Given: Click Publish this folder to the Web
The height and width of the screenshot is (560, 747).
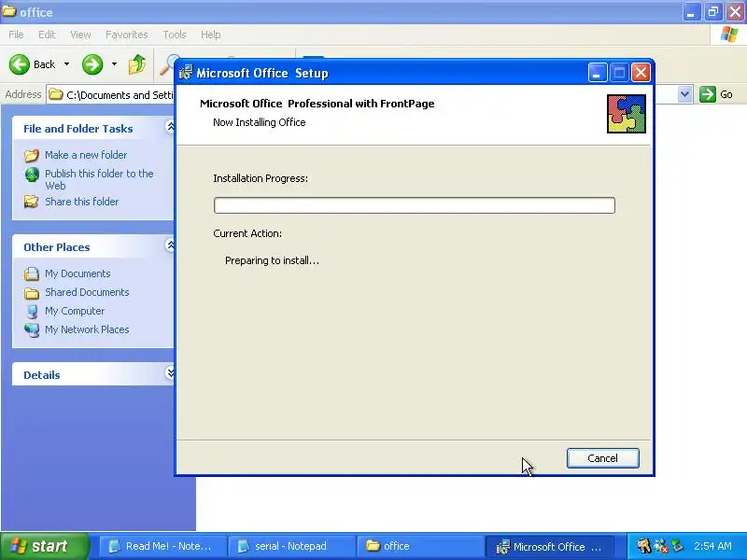Looking at the screenshot, I should pyautogui.click(x=99, y=179).
